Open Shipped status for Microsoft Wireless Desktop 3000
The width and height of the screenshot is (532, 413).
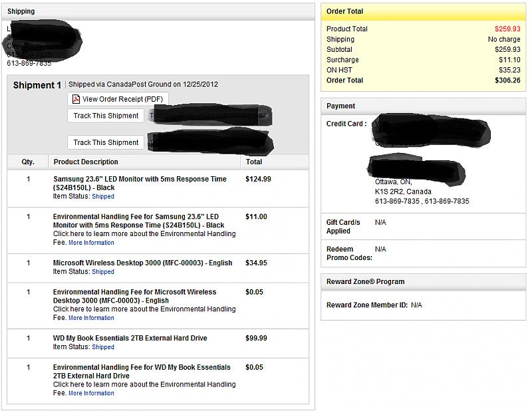[103, 272]
